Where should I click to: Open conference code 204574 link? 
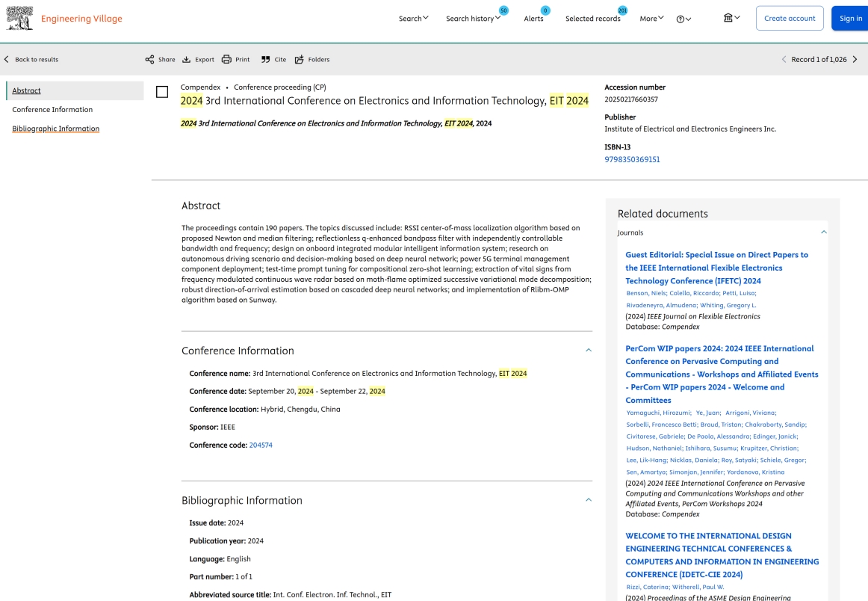coord(261,446)
